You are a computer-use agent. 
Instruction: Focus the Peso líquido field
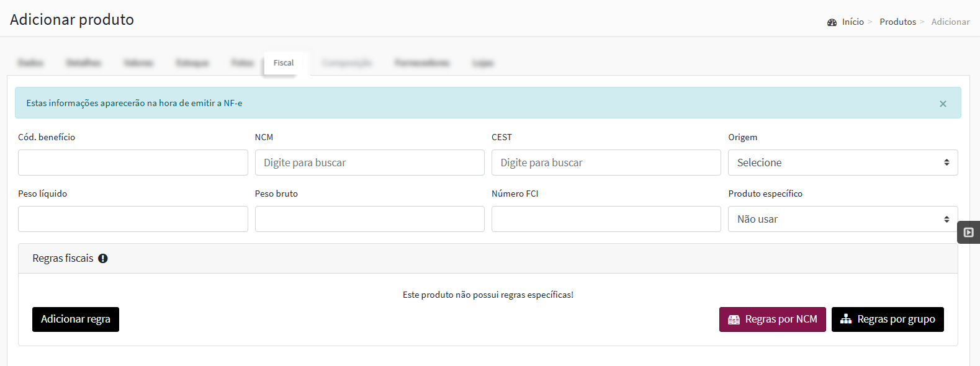click(x=133, y=219)
